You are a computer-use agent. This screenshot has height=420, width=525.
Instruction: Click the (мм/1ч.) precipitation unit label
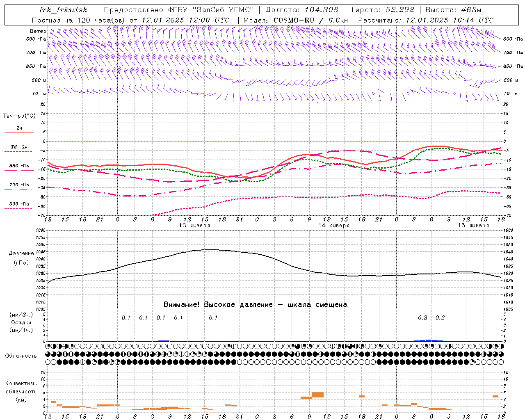(x=21, y=330)
